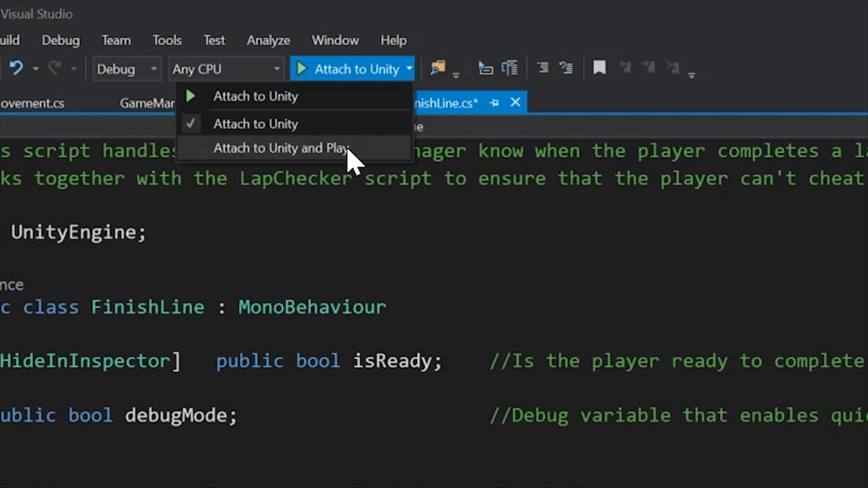Open the Test menu
This screenshot has width=868, height=488.
[214, 41]
